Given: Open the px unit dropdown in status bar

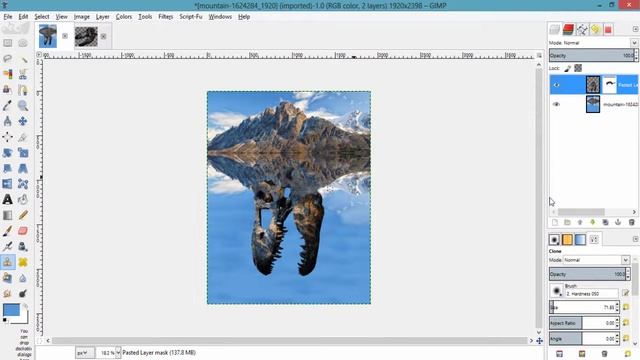Looking at the screenshot, I should (85, 352).
